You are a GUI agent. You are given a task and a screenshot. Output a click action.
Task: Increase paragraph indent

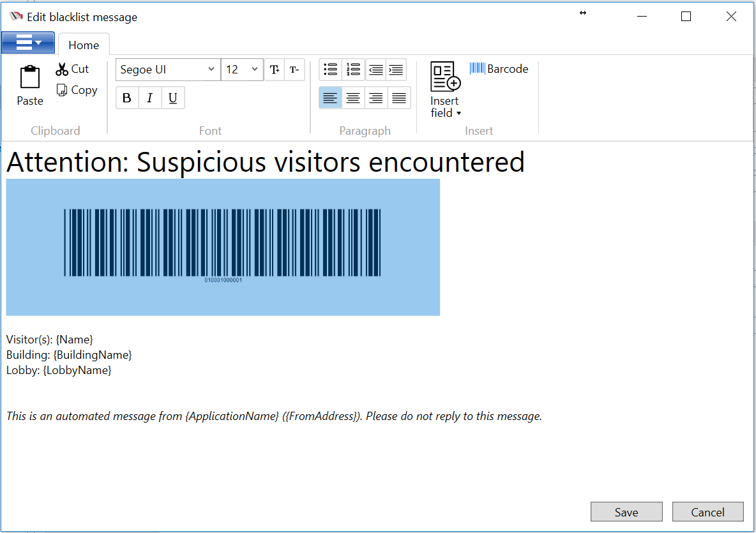396,70
